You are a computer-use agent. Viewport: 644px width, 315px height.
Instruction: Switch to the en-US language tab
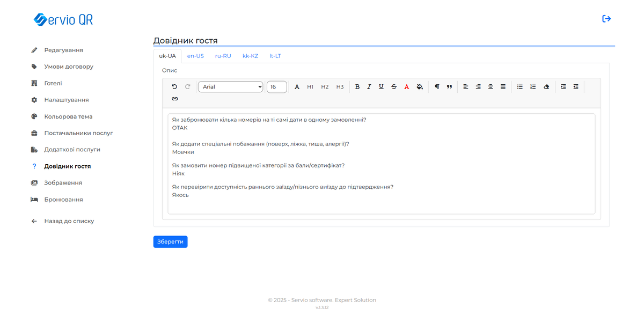pyautogui.click(x=195, y=56)
